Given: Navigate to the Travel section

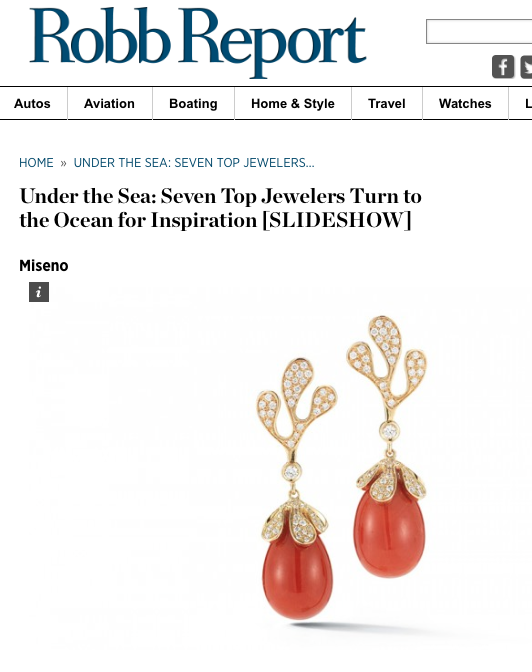Looking at the screenshot, I should (x=387, y=104).
